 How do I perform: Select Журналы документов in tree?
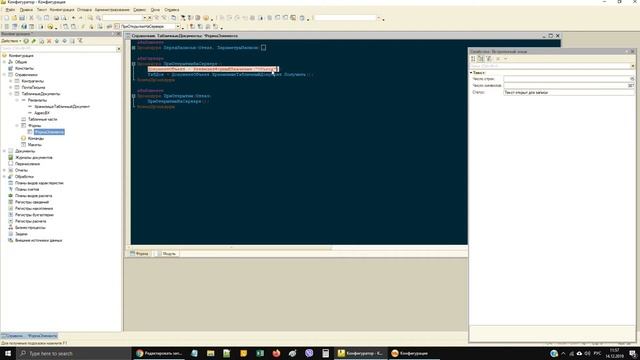click(x=33, y=158)
